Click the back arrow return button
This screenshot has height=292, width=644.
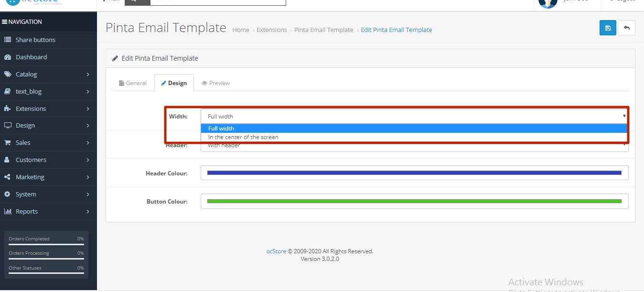(626, 28)
